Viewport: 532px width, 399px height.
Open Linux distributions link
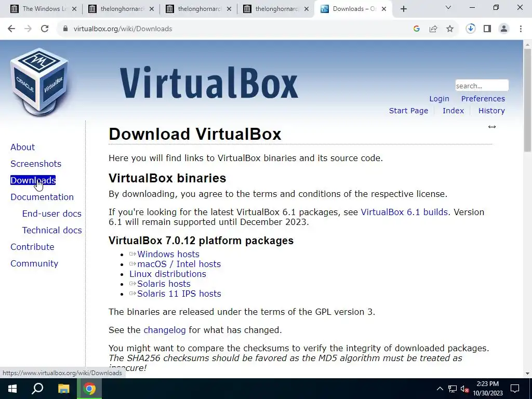[168, 274]
